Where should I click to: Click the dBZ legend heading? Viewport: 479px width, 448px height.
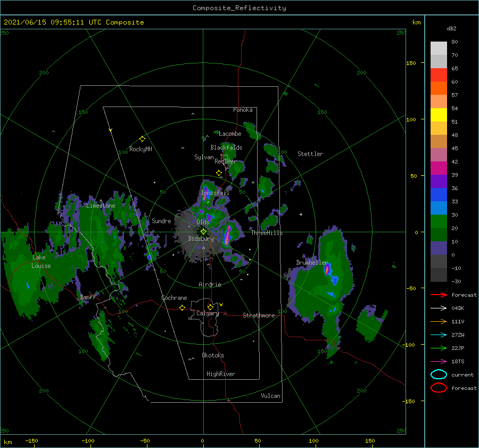(451, 28)
